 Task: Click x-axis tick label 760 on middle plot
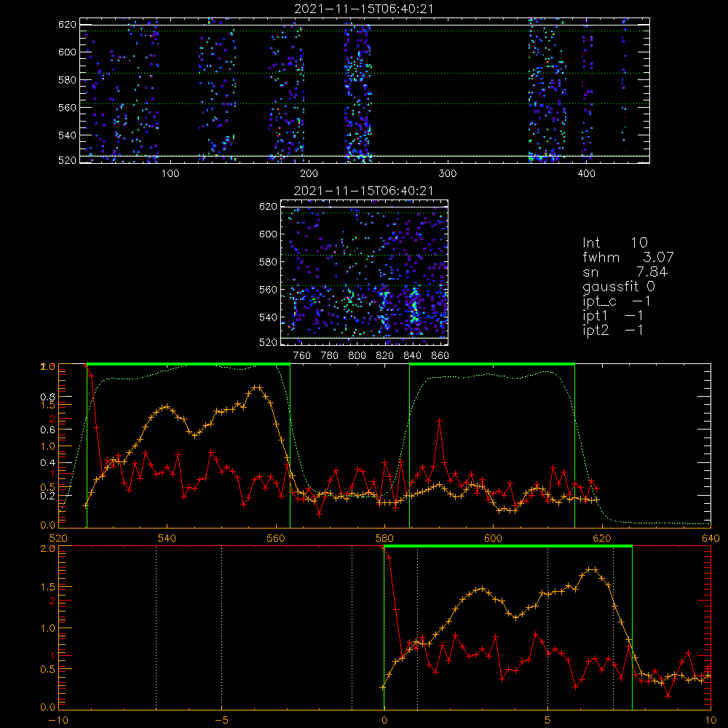coord(302,356)
